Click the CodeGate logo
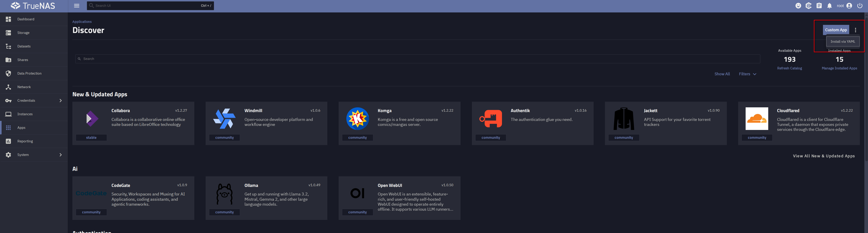The width and height of the screenshot is (868, 233). 91,193
